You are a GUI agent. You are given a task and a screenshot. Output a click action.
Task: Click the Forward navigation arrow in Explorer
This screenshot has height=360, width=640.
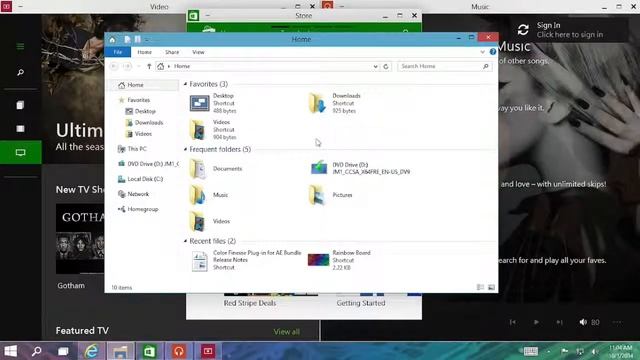coord(127,66)
